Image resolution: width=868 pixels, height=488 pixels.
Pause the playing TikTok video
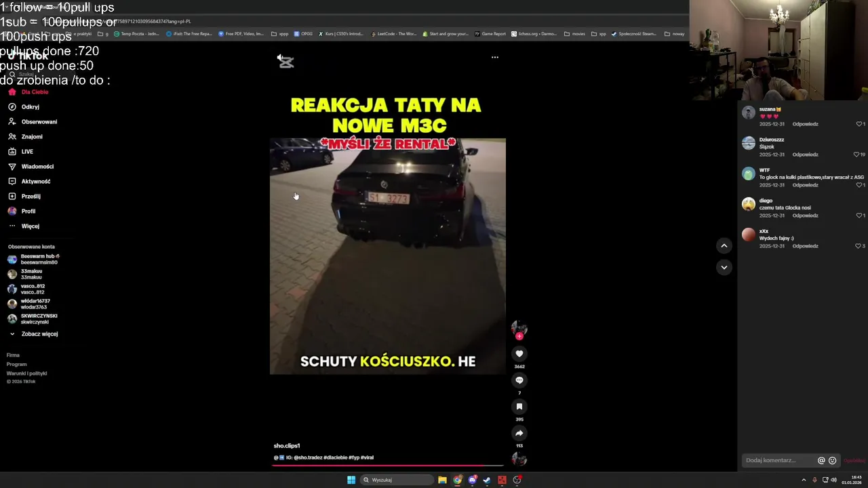point(388,256)
